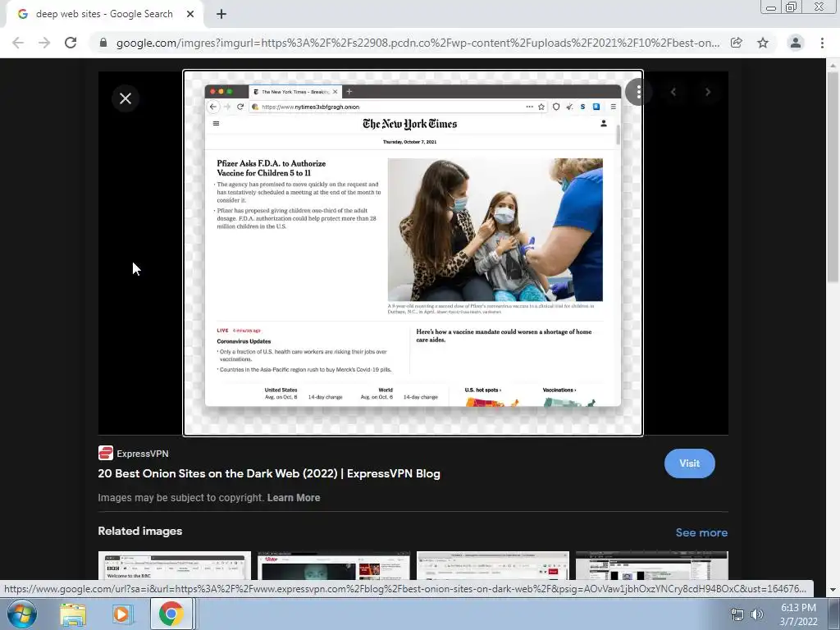Click 'Images may be subject to copyright' text
840x630 pixels.
pos(181,498)
